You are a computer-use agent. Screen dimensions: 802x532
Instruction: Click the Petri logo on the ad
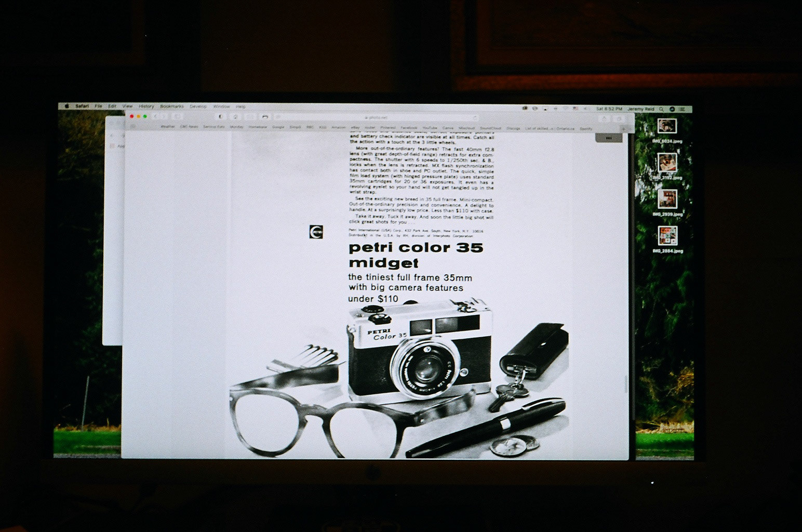[316, 232]
